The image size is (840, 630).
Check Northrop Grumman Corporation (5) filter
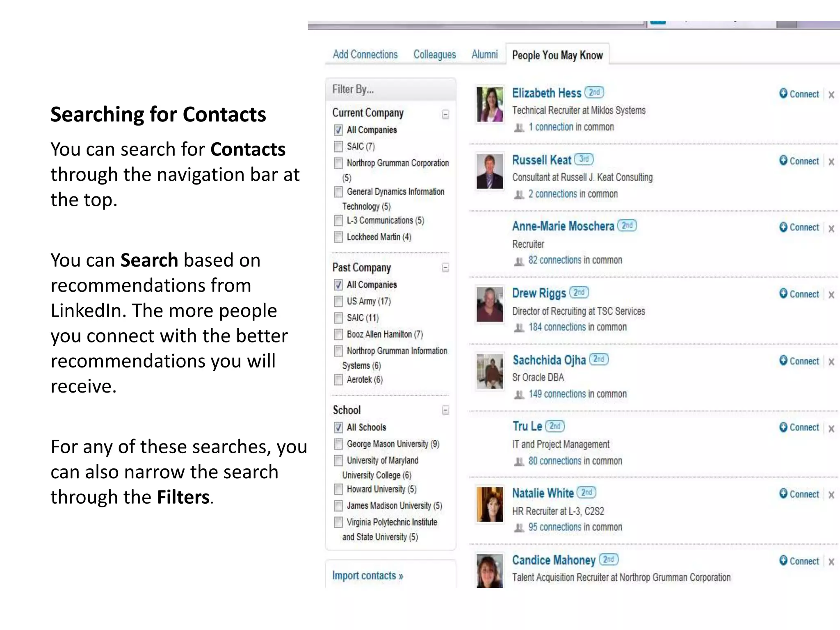[338, 163]
